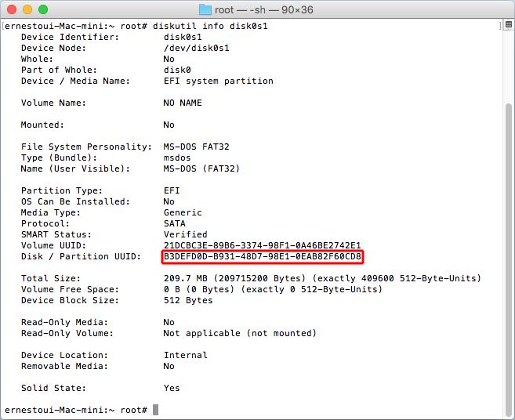Click the split-pane icon above the scrollbar
This screenshot has height=420, width=515.
pyautogui.click(x=509, y=24)
